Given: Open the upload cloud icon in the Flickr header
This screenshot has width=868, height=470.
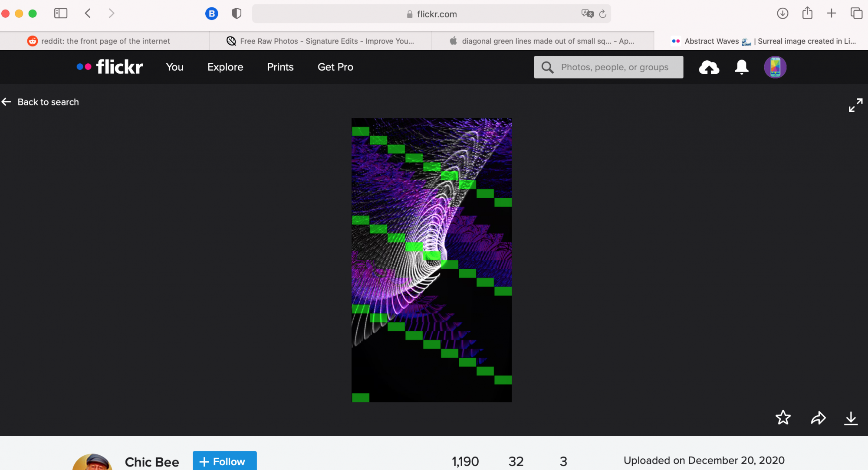Looking at the screenshot, I should (x=709, y=67).
